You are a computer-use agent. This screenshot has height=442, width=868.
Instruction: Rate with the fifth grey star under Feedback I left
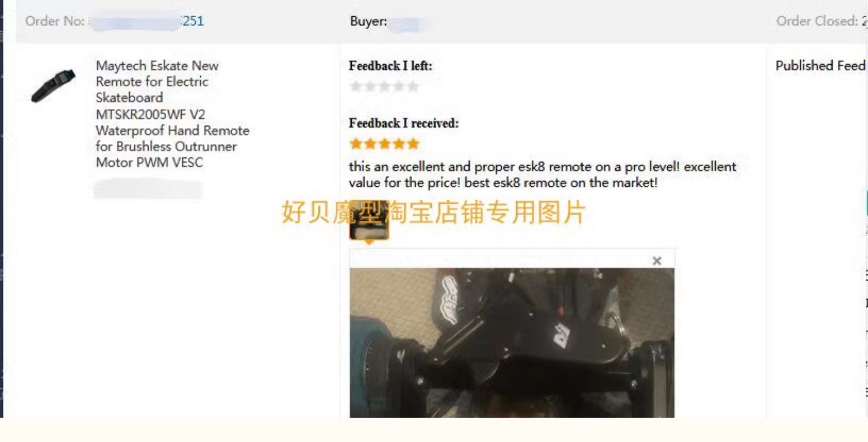[x=413, y=87]
